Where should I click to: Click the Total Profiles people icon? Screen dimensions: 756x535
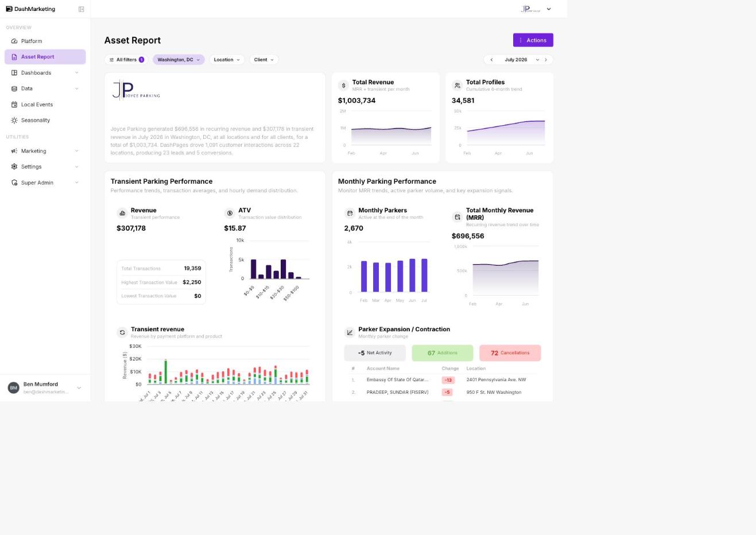[457, 86]
